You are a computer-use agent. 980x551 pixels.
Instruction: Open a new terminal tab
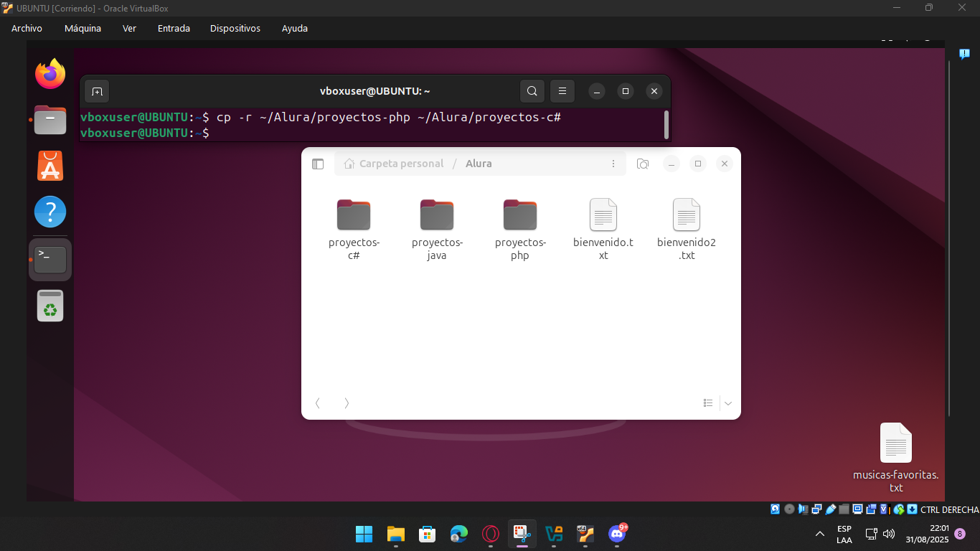(x=98, y=91)
